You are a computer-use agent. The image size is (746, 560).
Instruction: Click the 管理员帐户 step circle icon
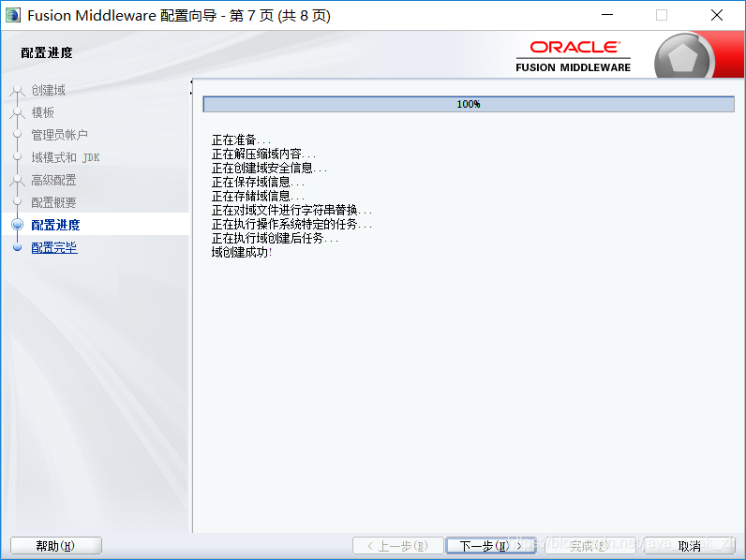(x=17, y=135)
